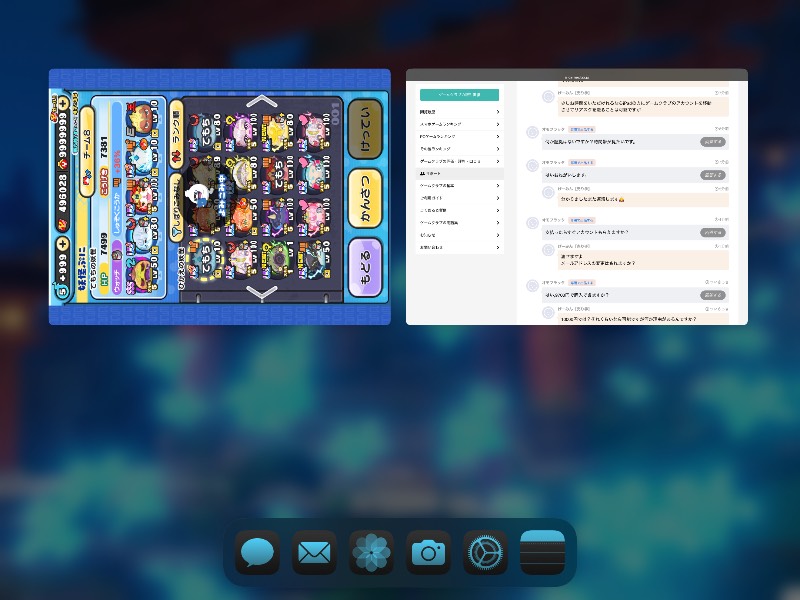The height and width of the screenshot is (600, 800).
Task: Open the しぼりこみなし filter in game
Action: [x=177, y=207]
